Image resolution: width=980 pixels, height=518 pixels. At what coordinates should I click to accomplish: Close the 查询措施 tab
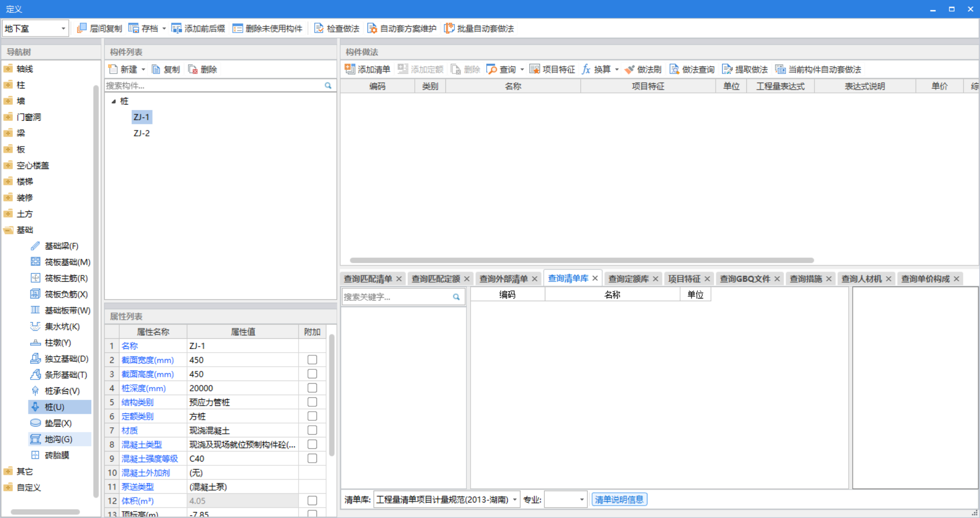[828, 279]
